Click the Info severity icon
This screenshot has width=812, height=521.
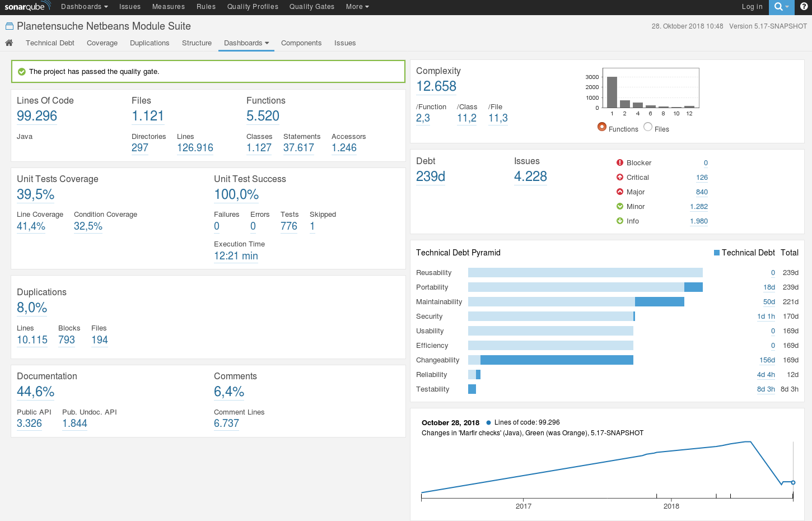click(620, 221)
